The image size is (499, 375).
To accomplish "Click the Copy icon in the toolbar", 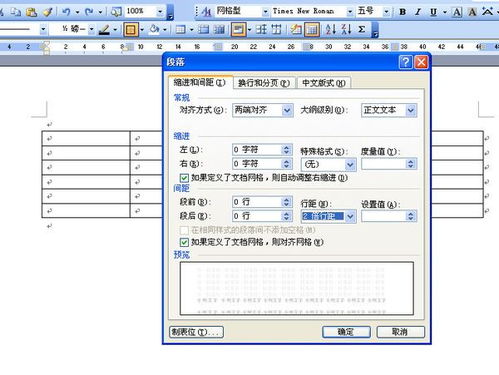I will pyautogui.click(x=16, y=12).
